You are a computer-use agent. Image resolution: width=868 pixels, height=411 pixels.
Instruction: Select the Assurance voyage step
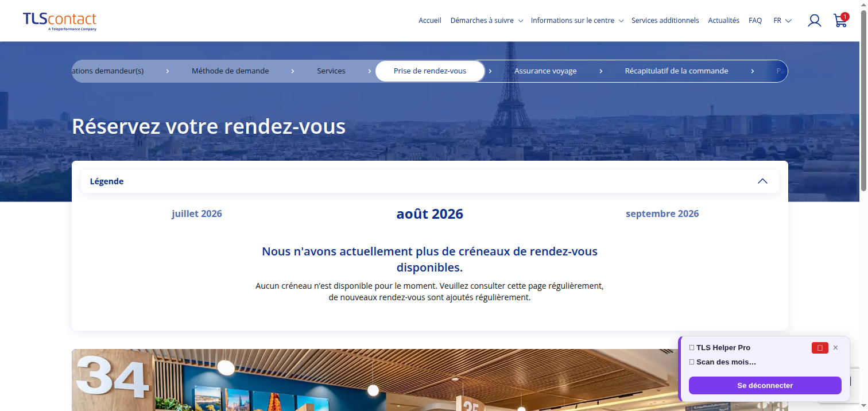tap(545, 71)
